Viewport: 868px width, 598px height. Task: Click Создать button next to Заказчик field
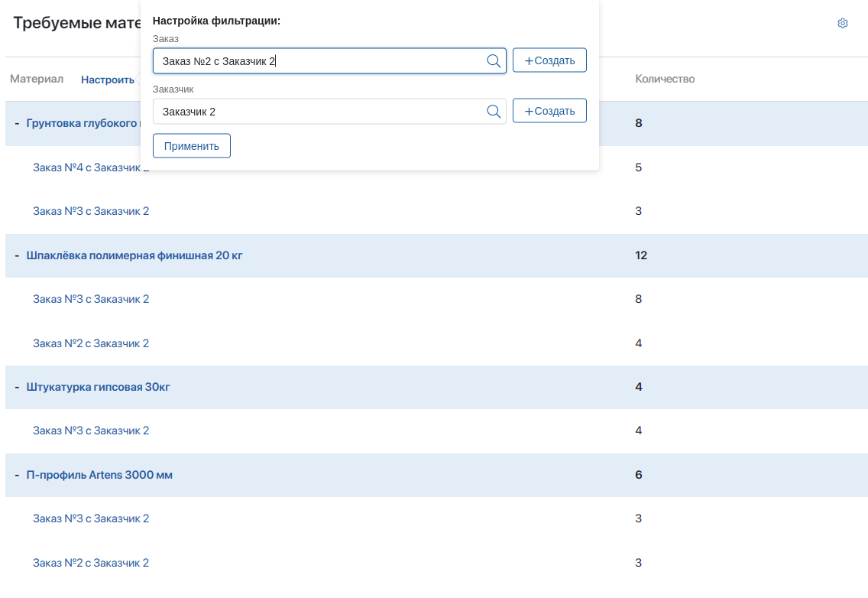(549, 111)
